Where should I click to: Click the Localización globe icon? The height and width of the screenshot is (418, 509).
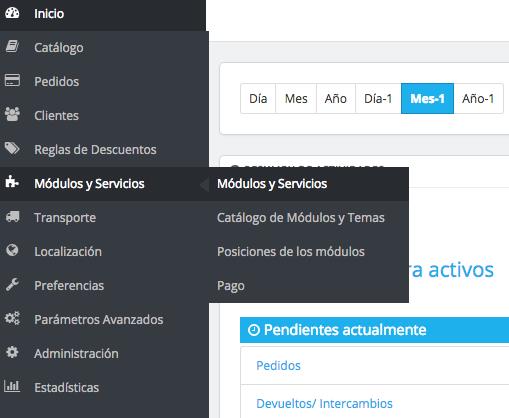coord(12,250)
